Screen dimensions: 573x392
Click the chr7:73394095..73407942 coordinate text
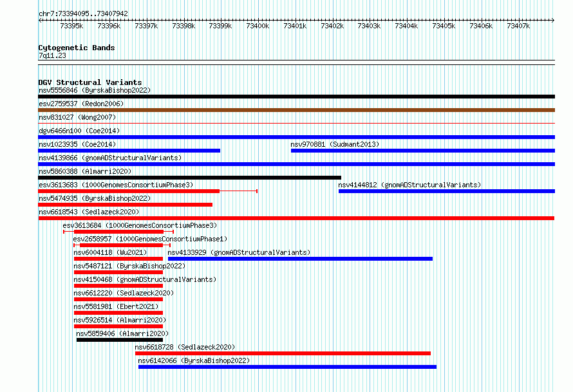pyautogui.click(x=83, y=14)
